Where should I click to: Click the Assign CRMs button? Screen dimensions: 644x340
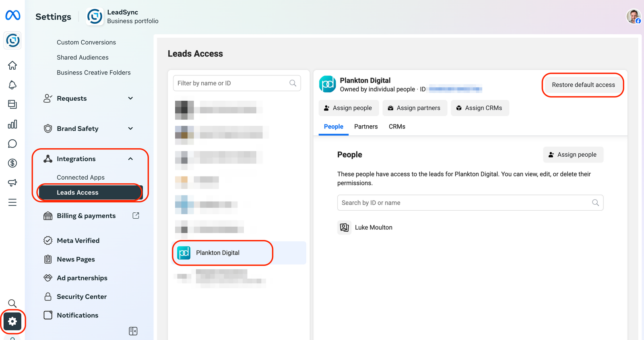(480, 108)
